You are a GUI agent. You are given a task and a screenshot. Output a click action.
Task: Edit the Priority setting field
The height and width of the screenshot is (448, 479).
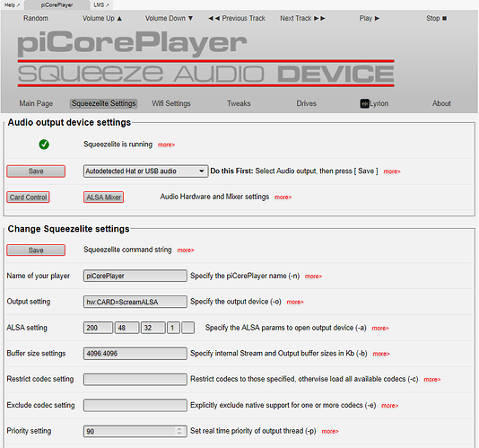tap(135, 431)
